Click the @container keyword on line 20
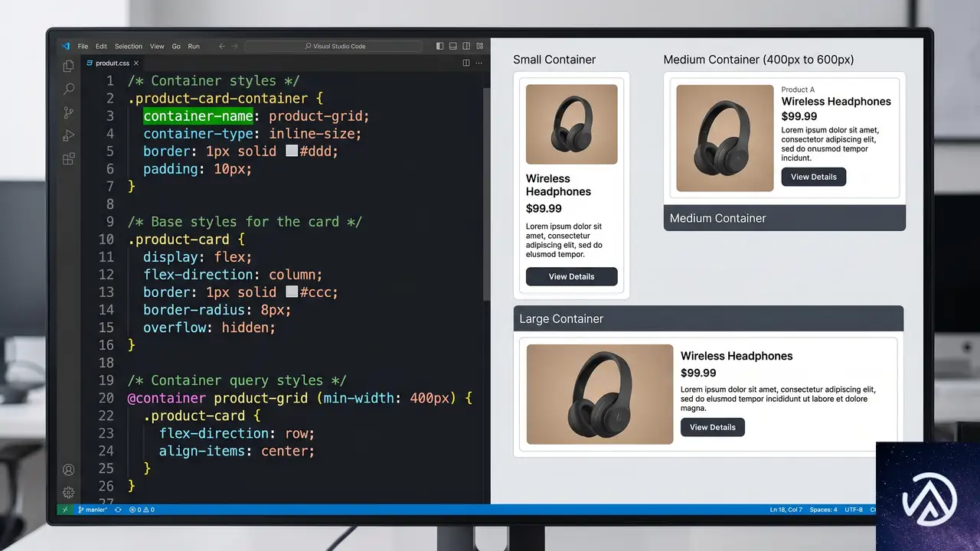Image resolution: width=980 pixels, height=551 pixels. click(166, 398)
